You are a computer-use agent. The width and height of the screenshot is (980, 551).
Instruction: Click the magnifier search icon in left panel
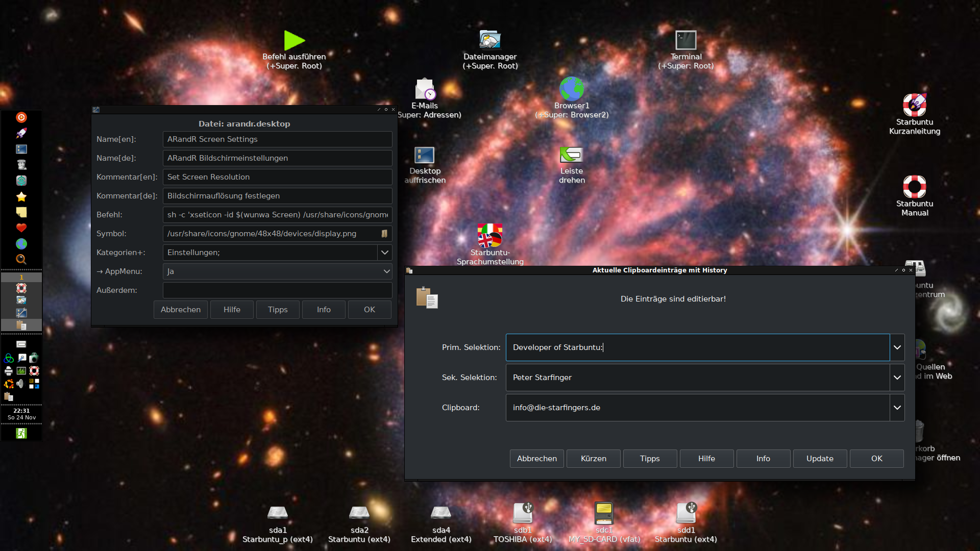[x=21, y=259]
